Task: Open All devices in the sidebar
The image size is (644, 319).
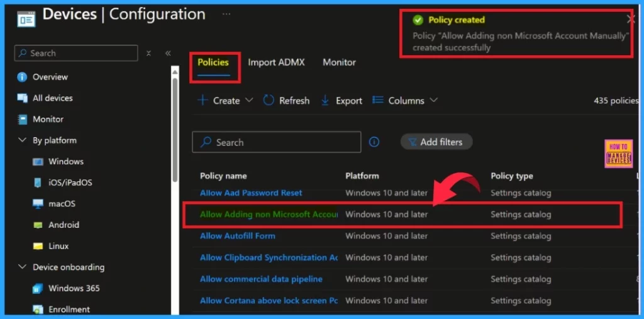Action: coord(53,98)
